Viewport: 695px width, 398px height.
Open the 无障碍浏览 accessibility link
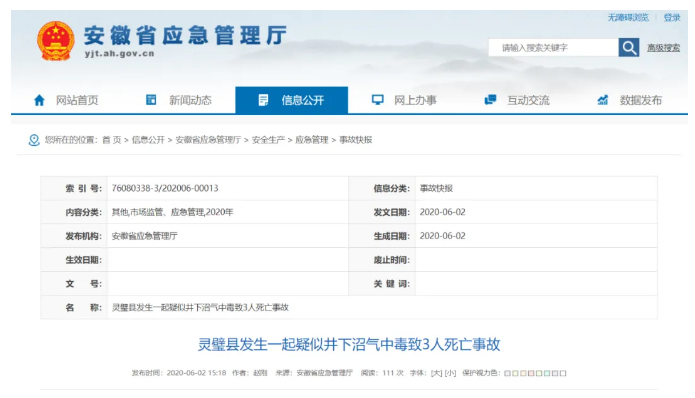coord(628,18)
